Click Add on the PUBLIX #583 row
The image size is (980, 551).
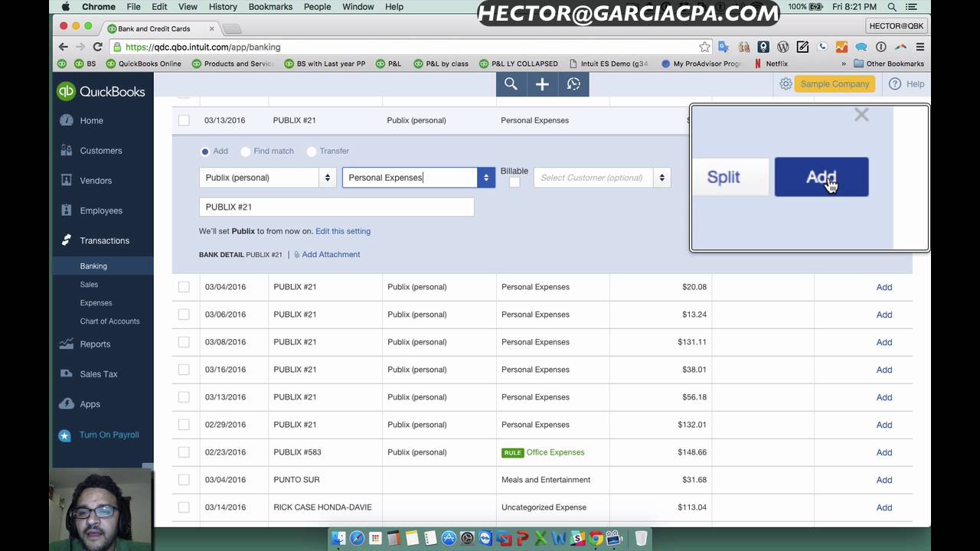coord(884,452)
